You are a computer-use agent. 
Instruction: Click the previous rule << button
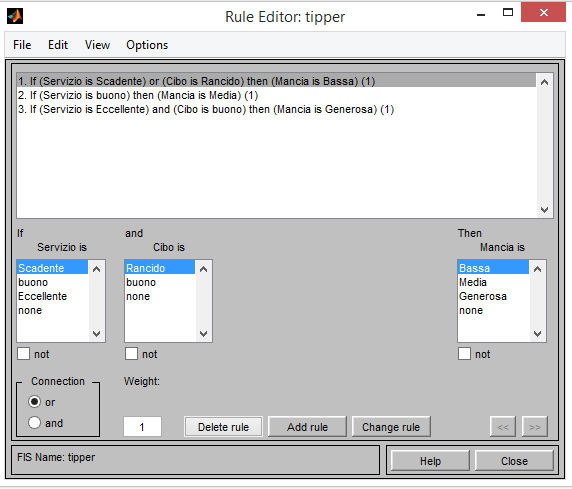pos(503,427)
